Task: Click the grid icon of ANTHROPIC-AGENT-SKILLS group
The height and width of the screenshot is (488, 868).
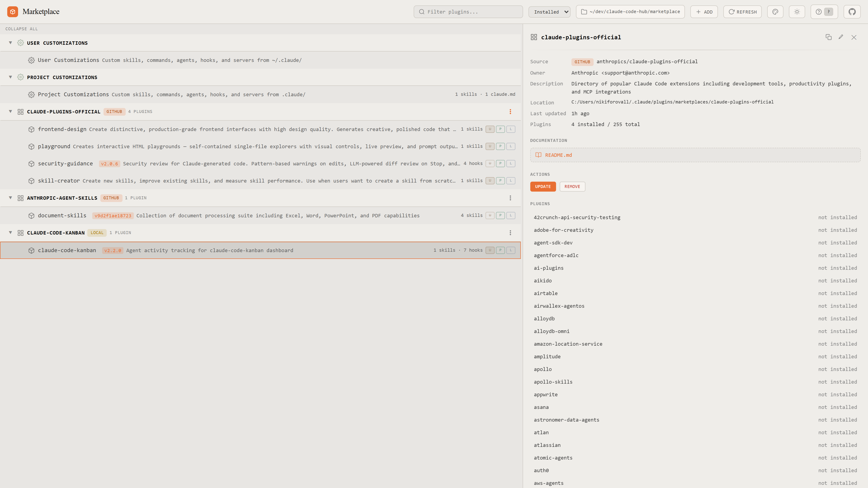Action: 21,198
